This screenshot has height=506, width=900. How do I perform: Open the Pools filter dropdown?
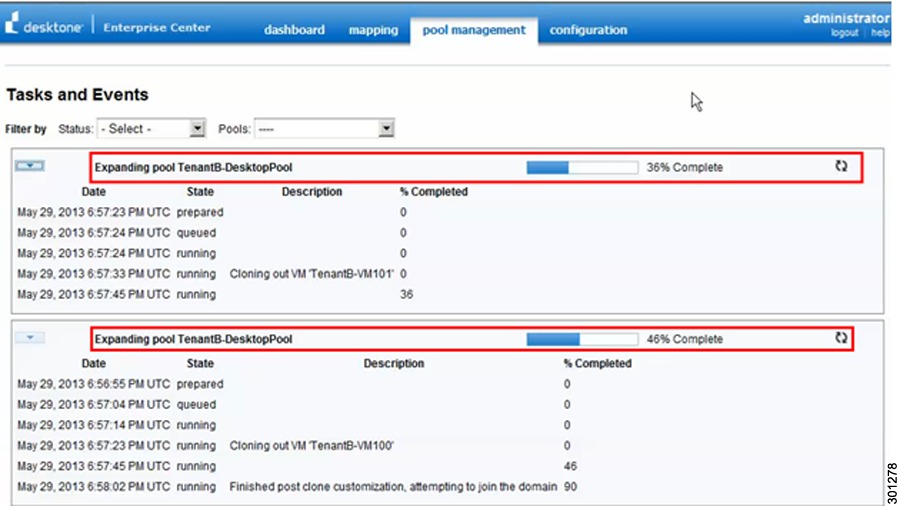[x=324, y=129]
